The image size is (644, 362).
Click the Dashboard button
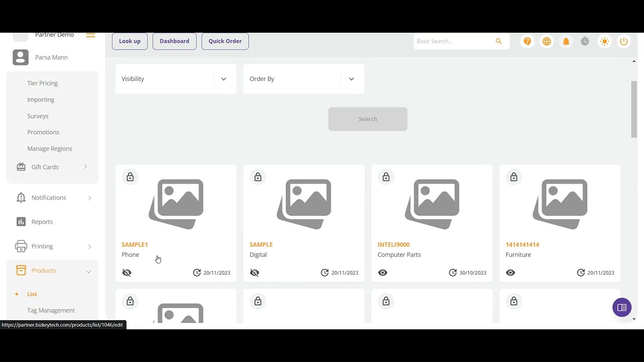(175, 41)
